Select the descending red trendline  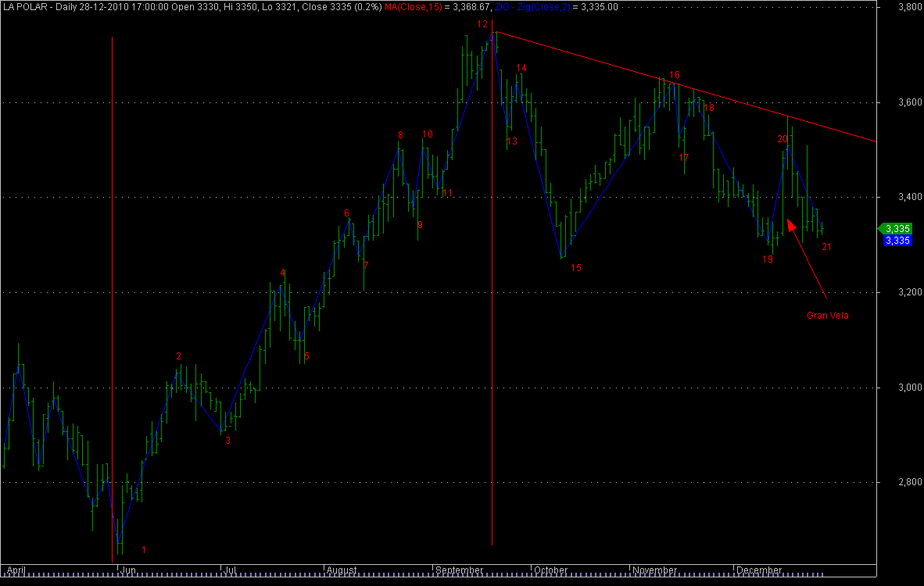click(x=686, y=87)
